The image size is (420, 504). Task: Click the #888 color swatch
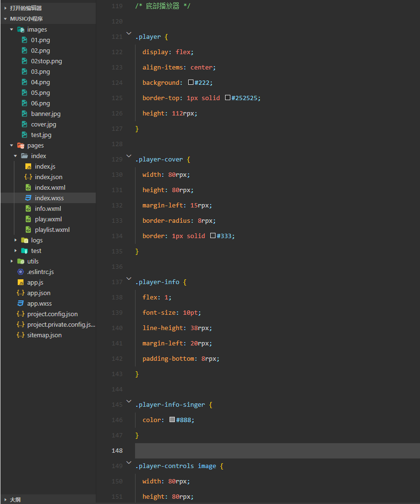point(172,420)
